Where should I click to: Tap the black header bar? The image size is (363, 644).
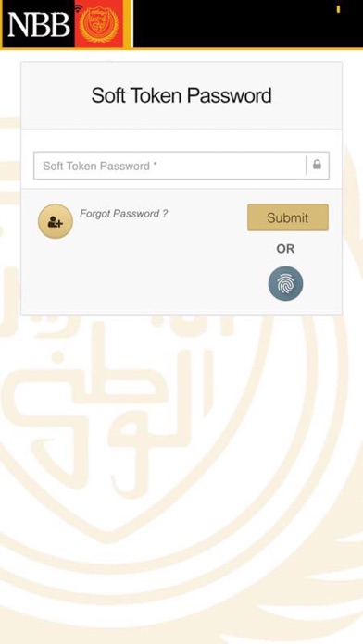tap(246, 24)
